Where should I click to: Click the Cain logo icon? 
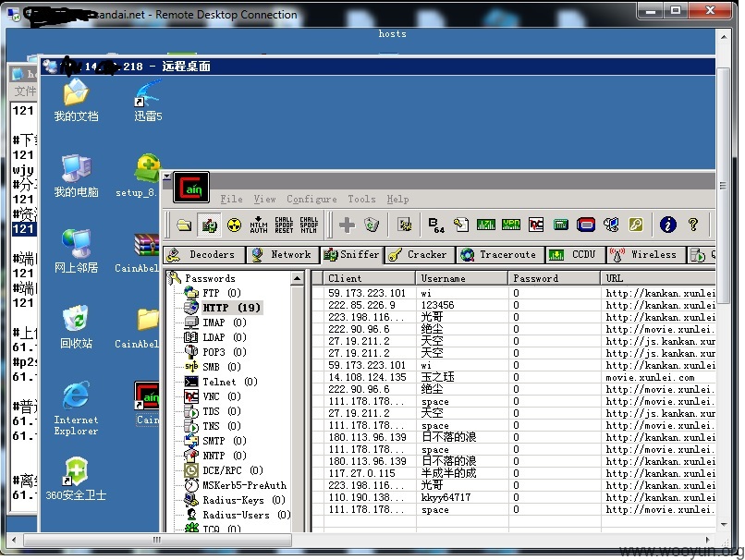coord(191,188)
